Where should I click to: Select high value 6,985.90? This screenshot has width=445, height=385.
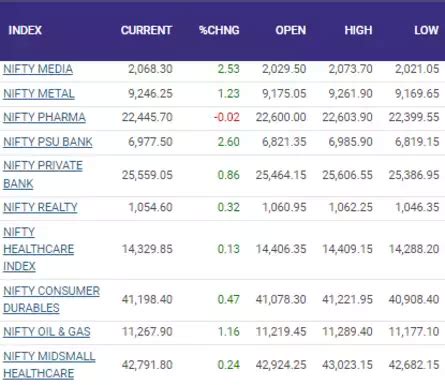(x=351, y=142)
